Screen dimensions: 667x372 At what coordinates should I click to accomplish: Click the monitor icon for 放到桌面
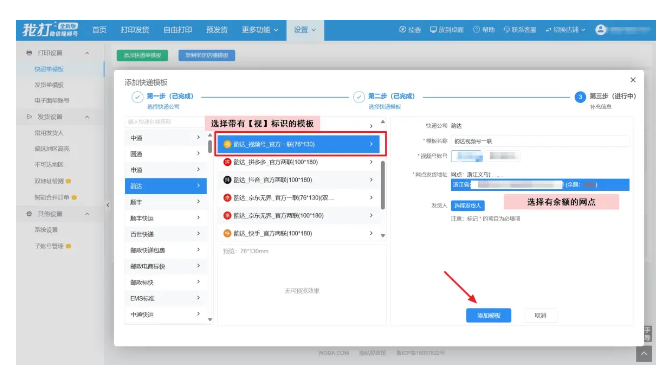(x=433, y=29)
